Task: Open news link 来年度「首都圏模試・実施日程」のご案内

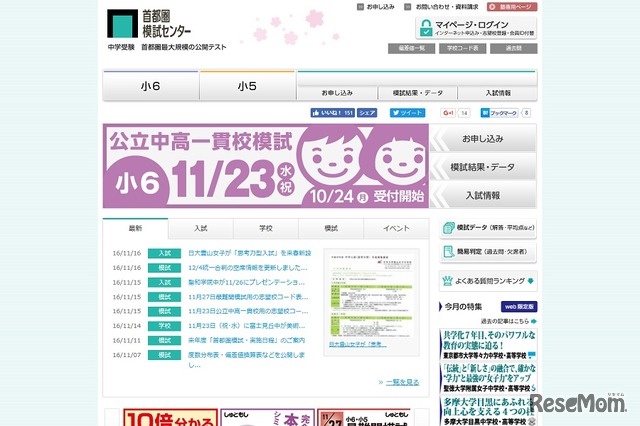Action: coord(247,340)
